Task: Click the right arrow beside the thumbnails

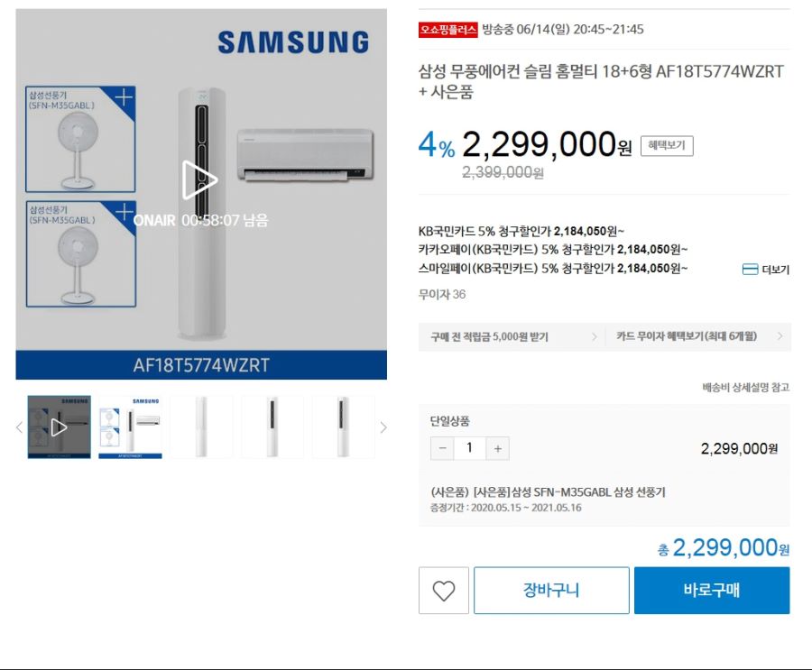Action: [x=383, y=427]
